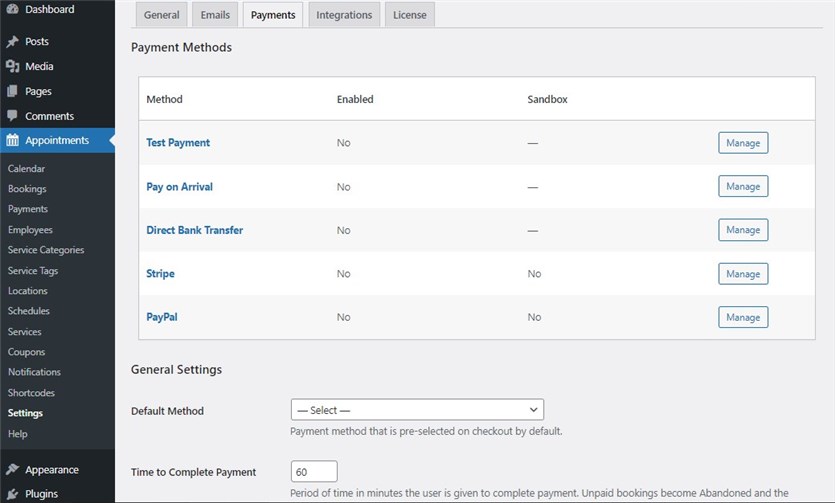Click the Dashboard gauge icon
835x503 pixels.
coord(12,10)
